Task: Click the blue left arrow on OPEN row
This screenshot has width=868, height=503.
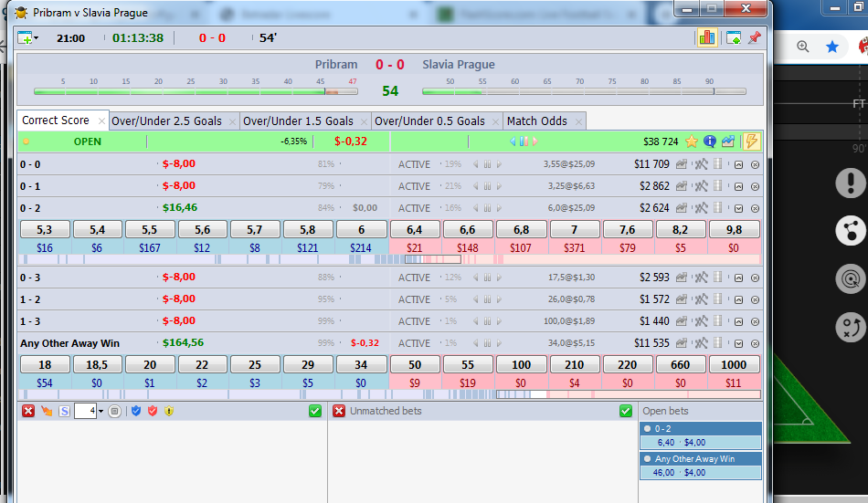Action: (513, 141)
